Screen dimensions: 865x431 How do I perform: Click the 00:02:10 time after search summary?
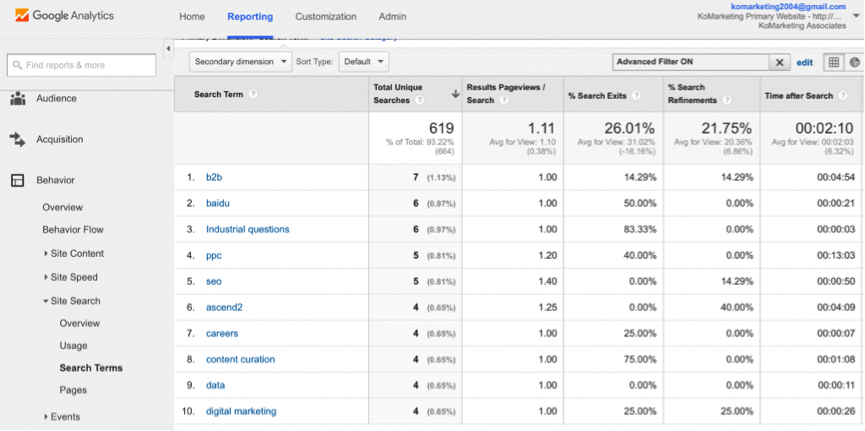click(825, 129)
